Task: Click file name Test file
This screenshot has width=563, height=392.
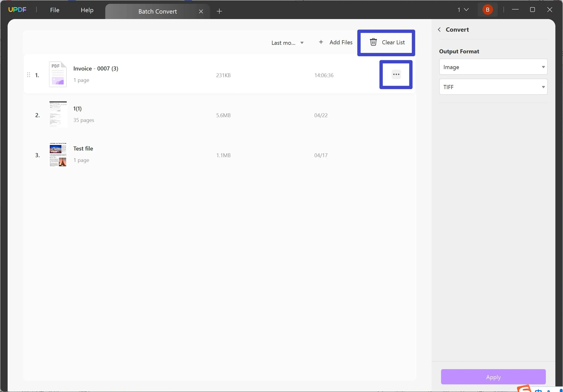Action: 83,148
